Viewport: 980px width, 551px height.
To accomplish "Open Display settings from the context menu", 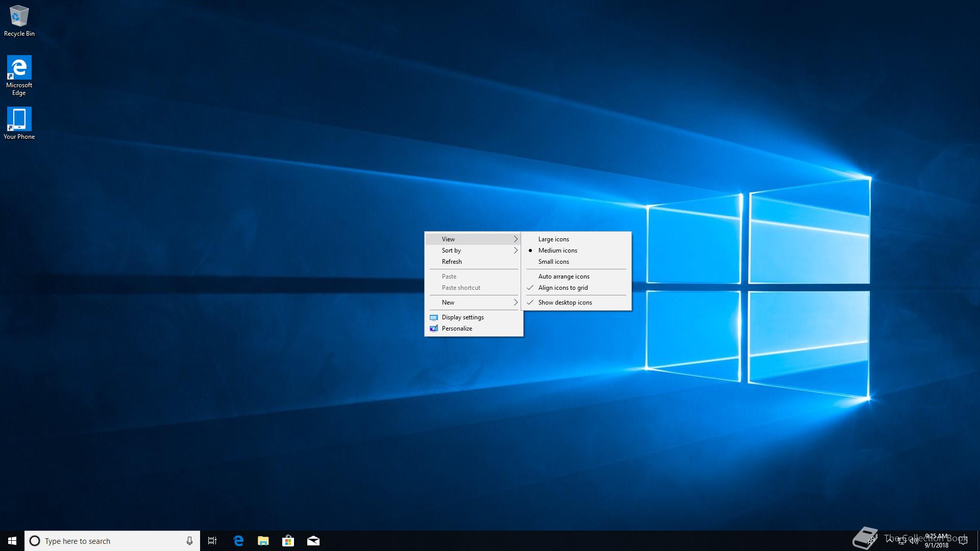I will click(x=462, y=317).
